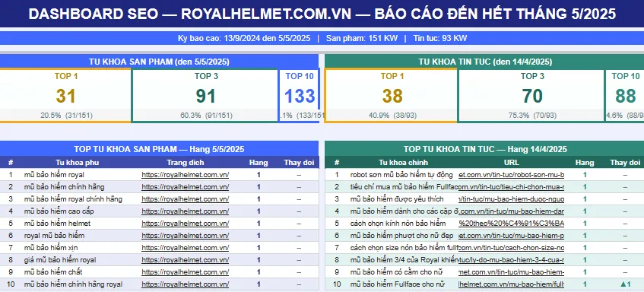The width and height of the screenshot is (644, 292).
Task: Select the product TOP 1 value 31
Action: (65, 96)
